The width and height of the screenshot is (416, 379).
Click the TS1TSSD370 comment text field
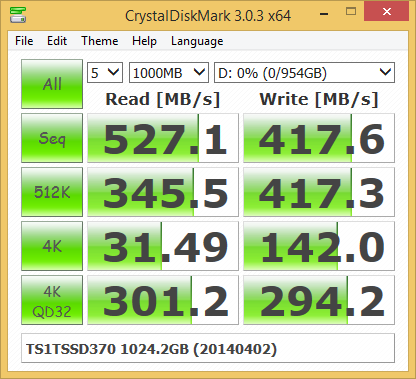point(208,348)
